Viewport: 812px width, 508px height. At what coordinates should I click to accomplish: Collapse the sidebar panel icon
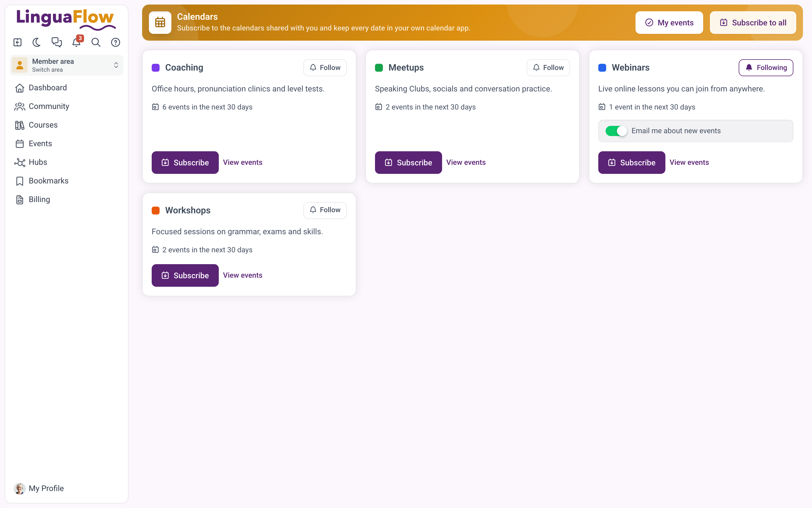(17, 42)
